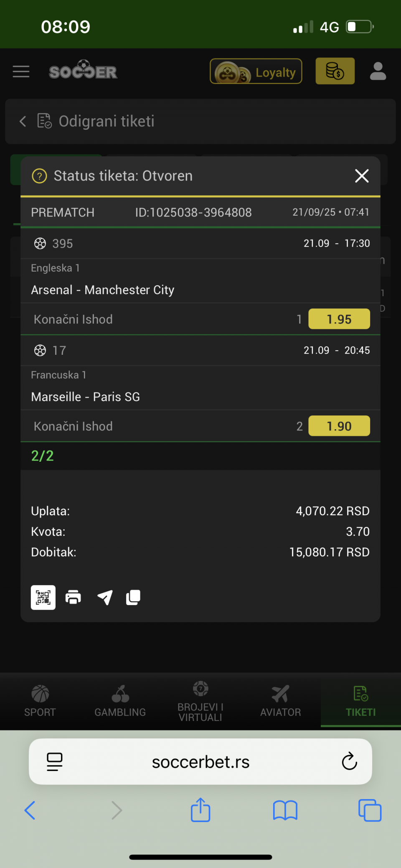Screen dimensions: 401x868
Task: Open BROJEVI I VIRTUALI tab
Action: (x=200, y=701)
